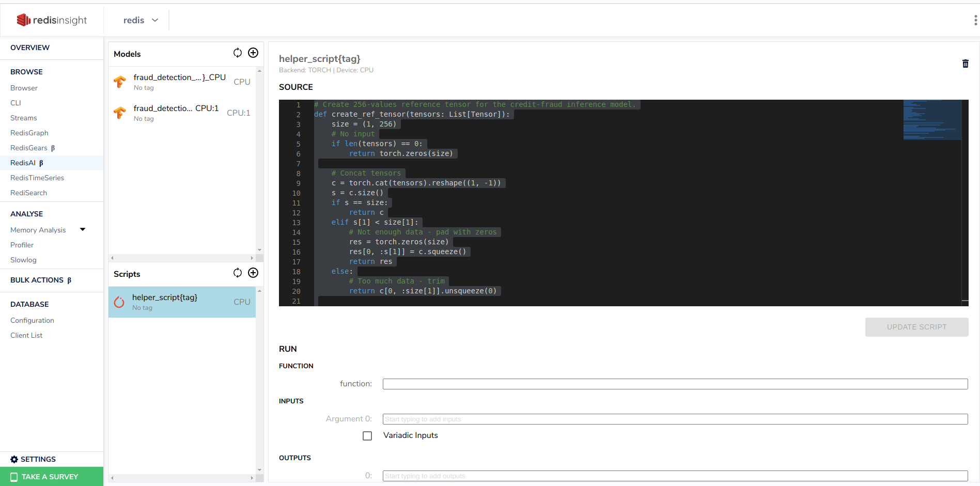Open the Streams page
Viewport: 980px width, 486px height.
click(x=24, y=118)
